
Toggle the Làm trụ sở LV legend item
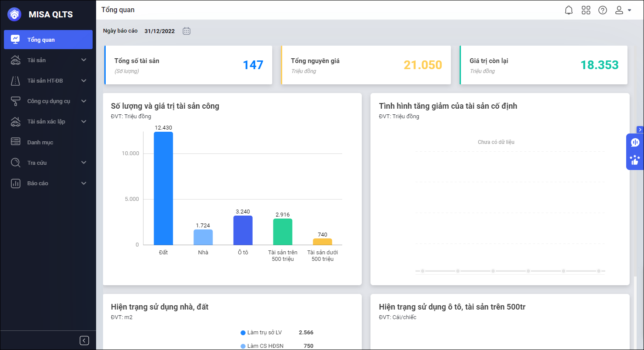pos(261,333)
